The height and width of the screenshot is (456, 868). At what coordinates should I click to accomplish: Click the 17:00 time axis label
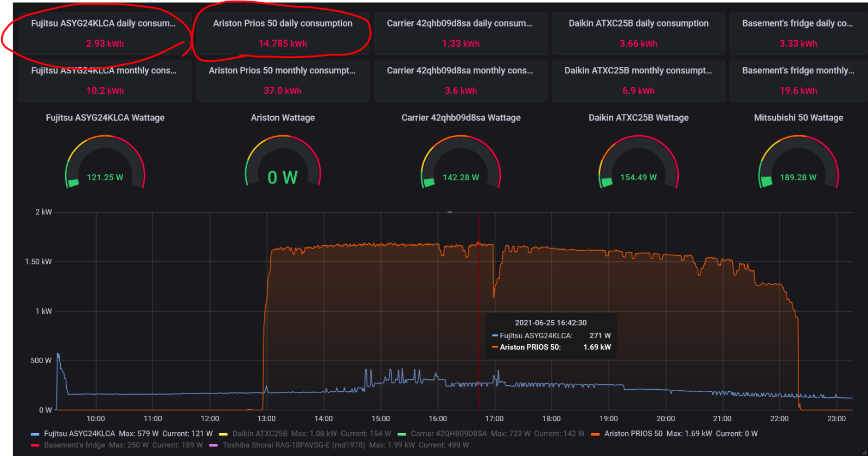click(494, 419)
